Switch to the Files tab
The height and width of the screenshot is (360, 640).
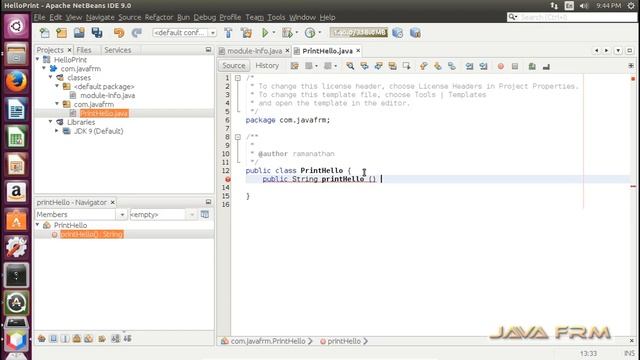click(x=84, y=50)
